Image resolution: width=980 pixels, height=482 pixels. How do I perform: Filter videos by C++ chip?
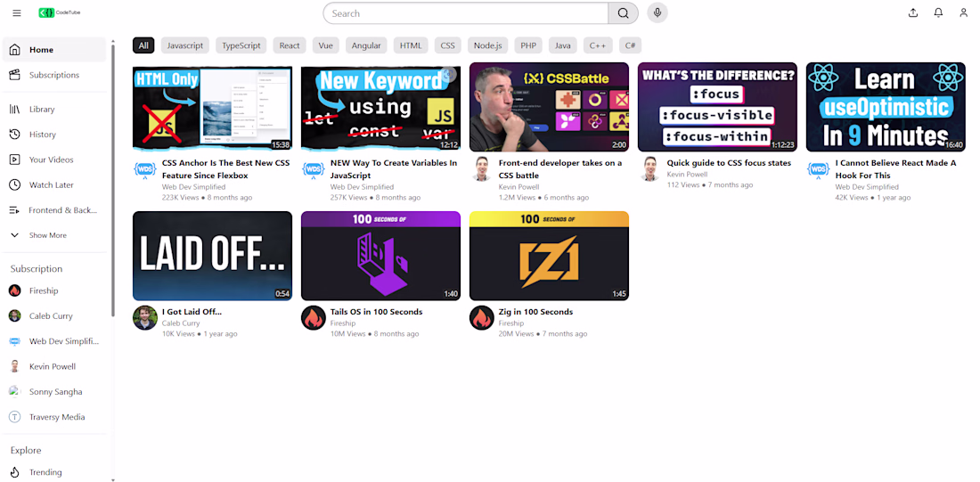[598, 45]
